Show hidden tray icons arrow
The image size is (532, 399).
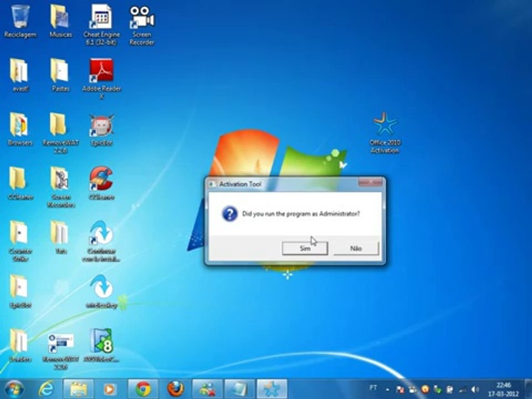pos(387,389)
